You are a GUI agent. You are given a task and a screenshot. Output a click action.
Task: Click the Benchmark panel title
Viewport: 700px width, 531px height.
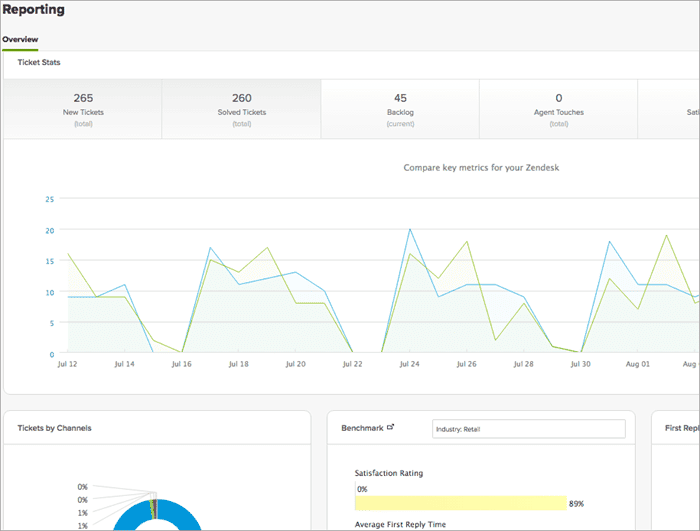pyautogui.click(x=361, y=428)
